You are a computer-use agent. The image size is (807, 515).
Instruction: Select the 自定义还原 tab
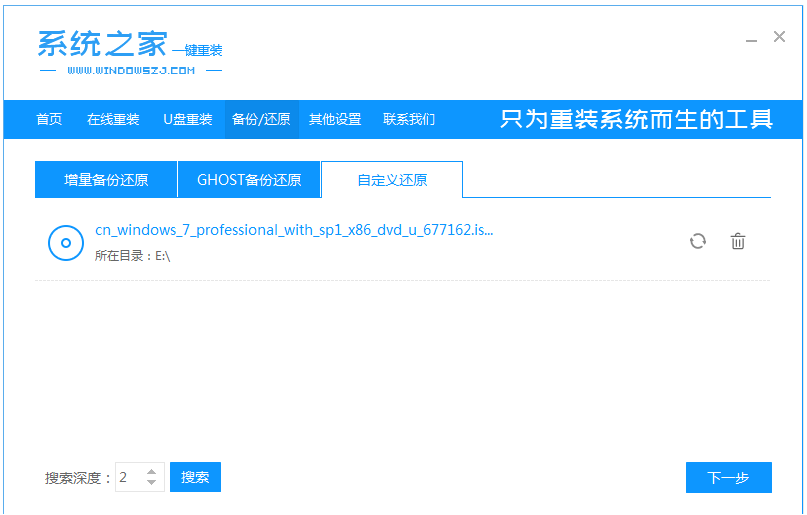(392, 180)
